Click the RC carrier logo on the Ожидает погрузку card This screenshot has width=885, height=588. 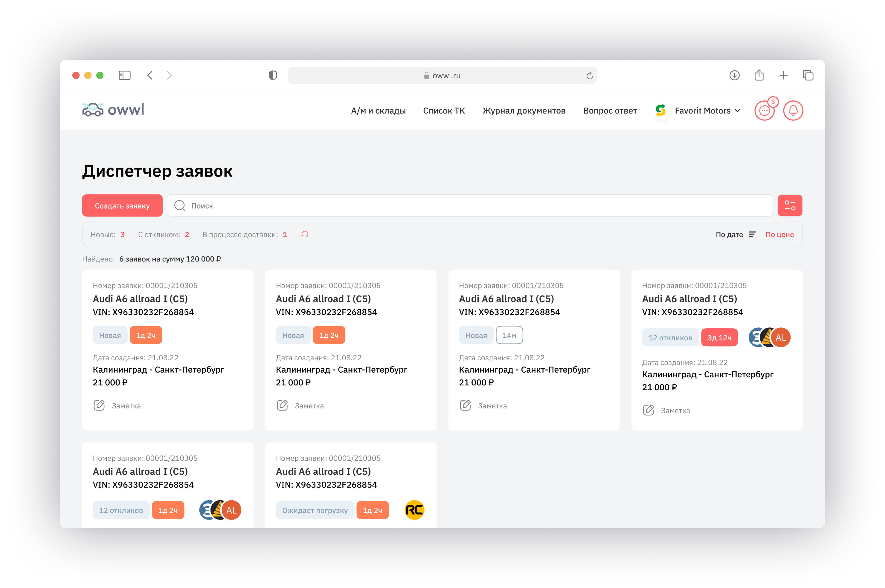pyautogui.click(x=415, y=510)
